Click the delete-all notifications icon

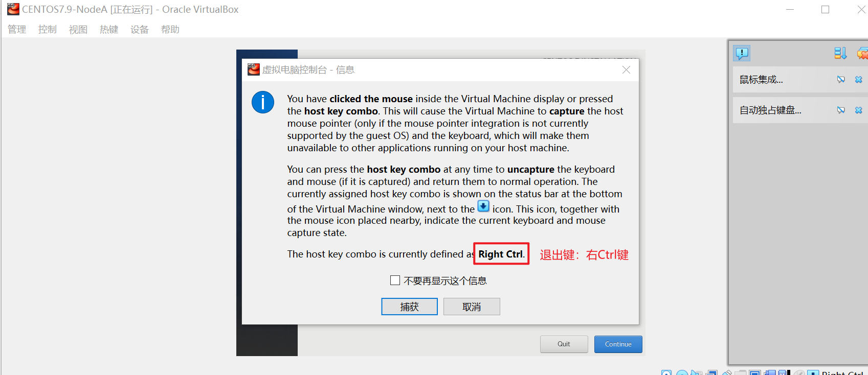tap(862, 53)
